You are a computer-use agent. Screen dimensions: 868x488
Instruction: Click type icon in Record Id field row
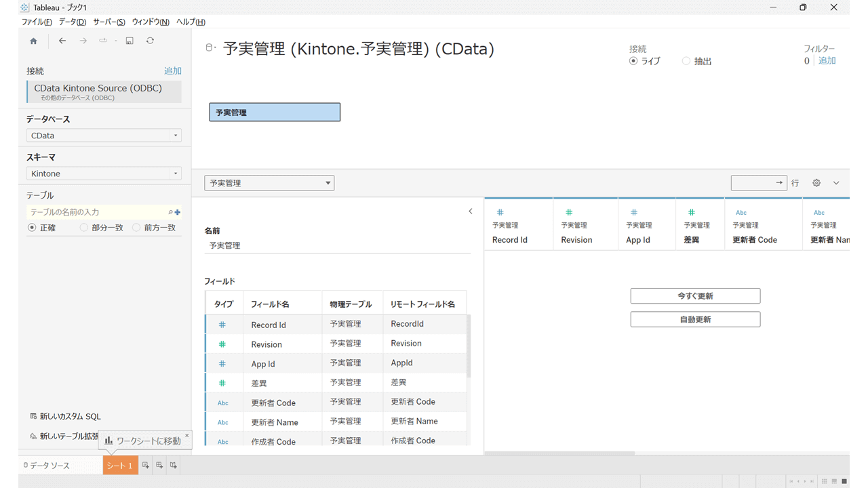[x=222, y=325]
